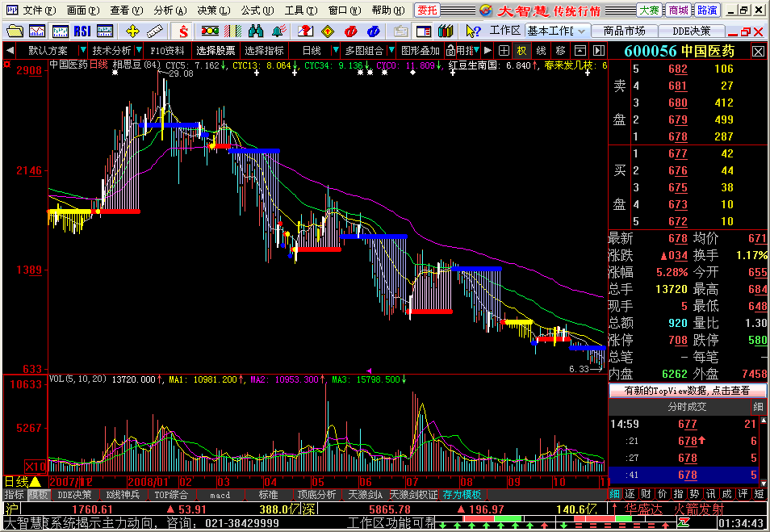
Task: Toggle the lock icon before 用指
Action: click(x=450, y=51)
